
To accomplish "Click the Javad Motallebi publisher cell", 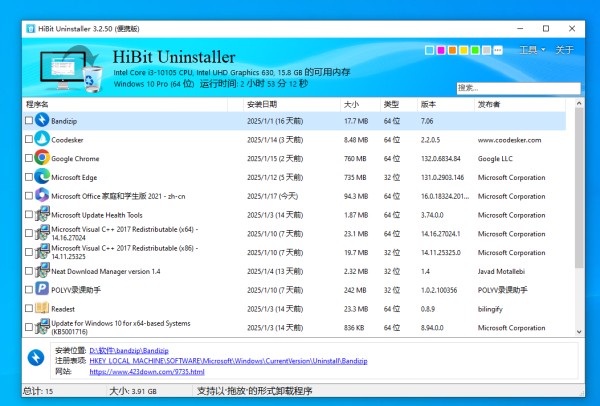I will tap(501, 271).
